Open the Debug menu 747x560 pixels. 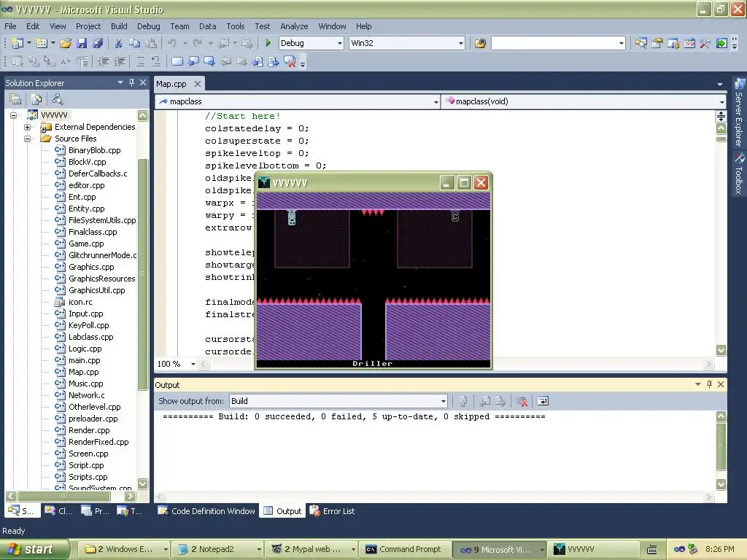click(149, 26)
